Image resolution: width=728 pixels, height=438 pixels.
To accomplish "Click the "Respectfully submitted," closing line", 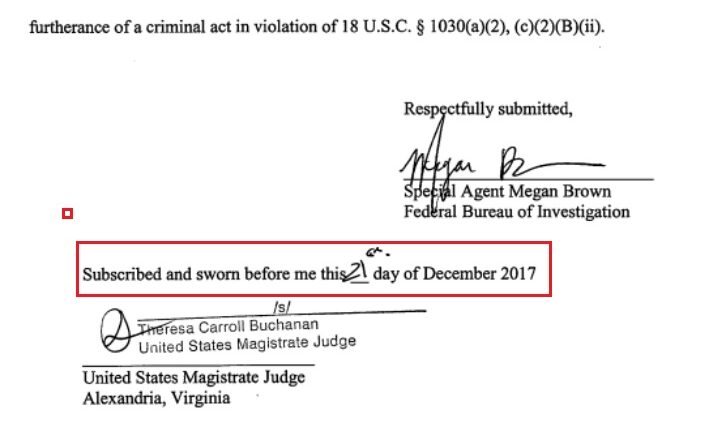I will tap(488, 110).
